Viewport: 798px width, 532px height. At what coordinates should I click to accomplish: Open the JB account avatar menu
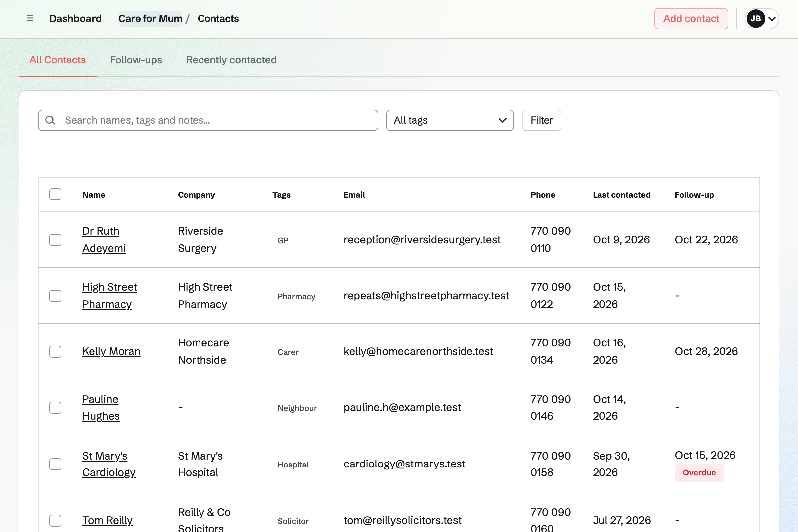[762, 18]
